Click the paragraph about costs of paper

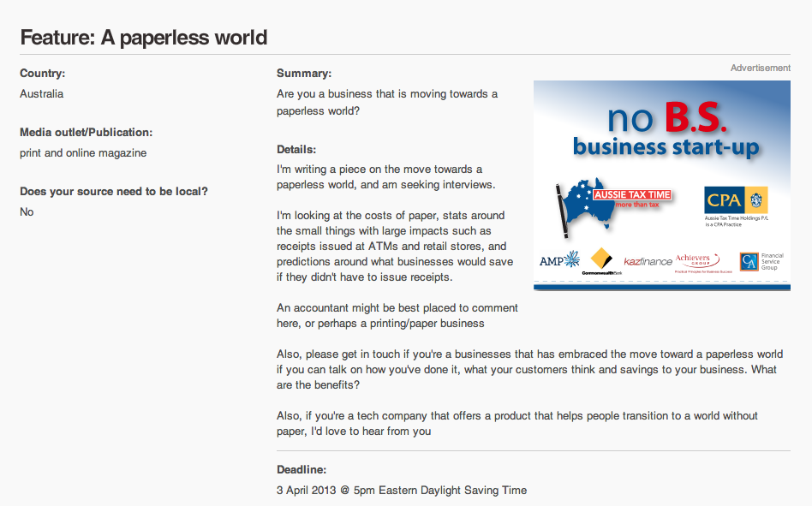(x=395, y=247)
